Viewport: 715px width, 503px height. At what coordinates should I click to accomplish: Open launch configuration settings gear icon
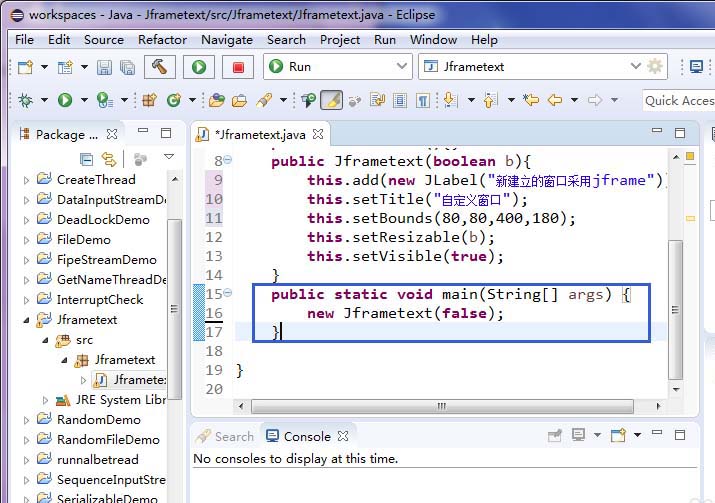(655, 67)
